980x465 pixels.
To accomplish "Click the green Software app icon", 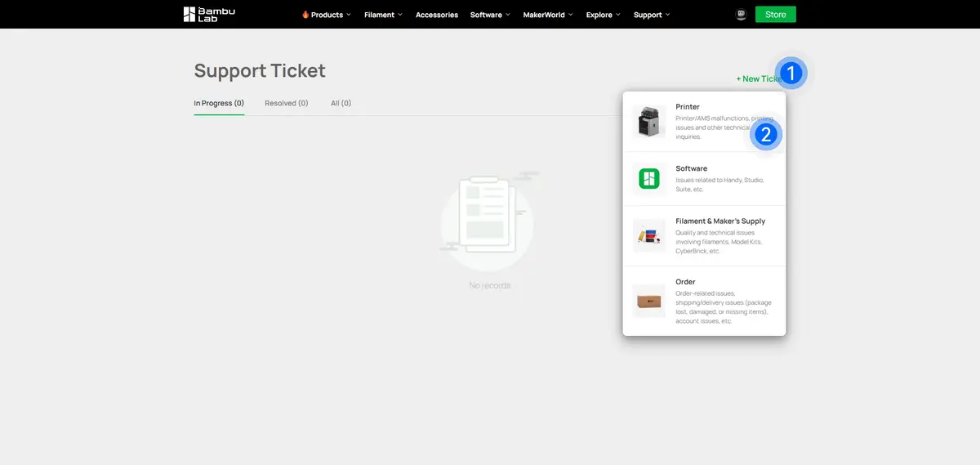I will [x=649, y=179].
